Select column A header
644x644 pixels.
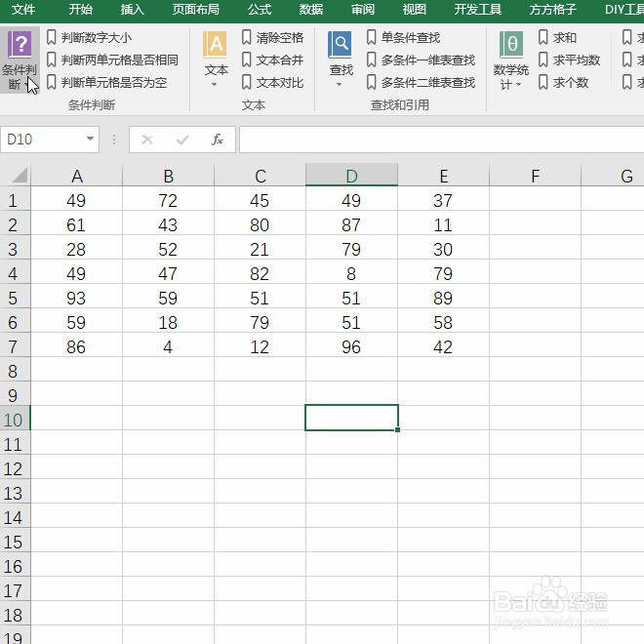pos(77,176)
